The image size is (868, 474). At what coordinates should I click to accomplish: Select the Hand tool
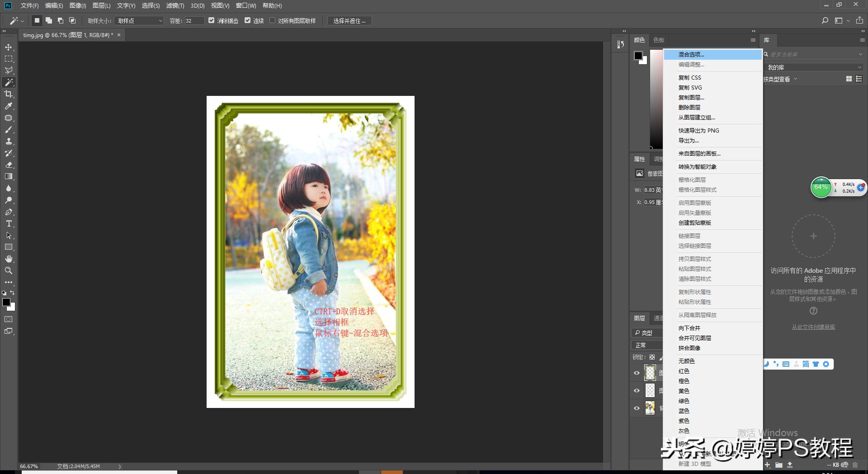point(9,259)
